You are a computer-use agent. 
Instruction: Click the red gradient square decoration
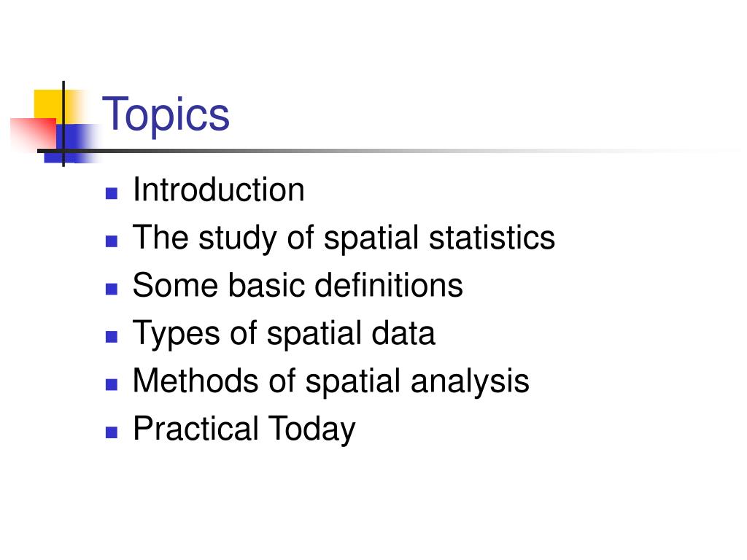coord(34,133)
